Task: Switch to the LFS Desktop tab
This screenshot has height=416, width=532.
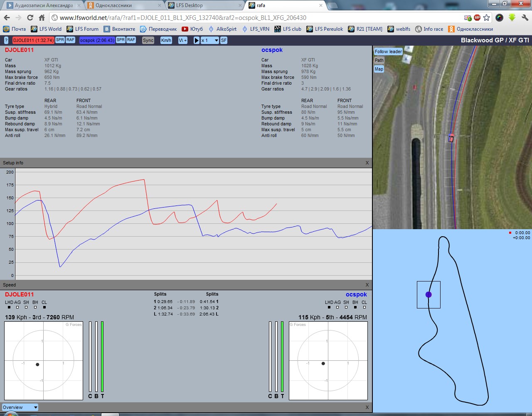Action: pyautogui.click(x=204, y=5)
